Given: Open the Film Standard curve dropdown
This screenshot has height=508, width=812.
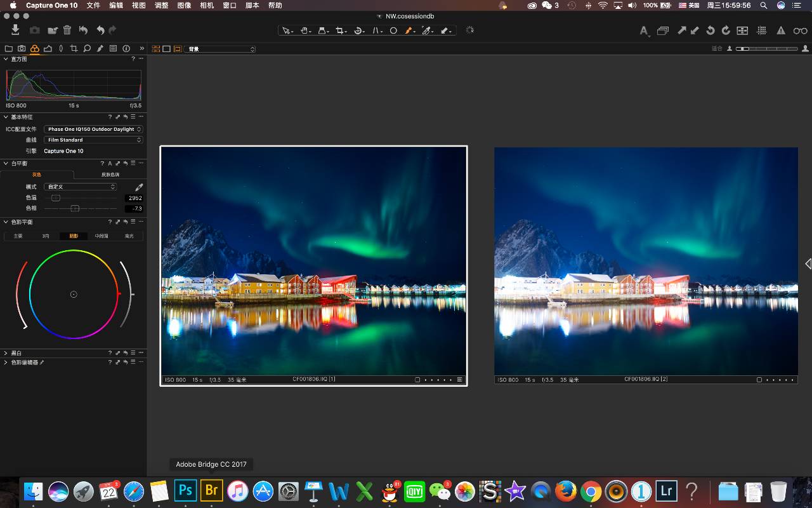Looking at the screenshot, I should click(x=93, y=140).
